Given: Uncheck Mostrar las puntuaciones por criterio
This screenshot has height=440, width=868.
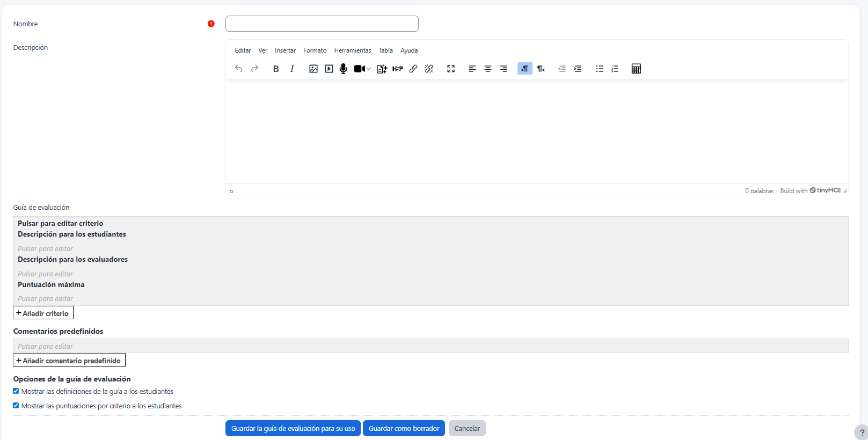Looking at the screenshot, I should pyautogui.click(x=16, y=406).
